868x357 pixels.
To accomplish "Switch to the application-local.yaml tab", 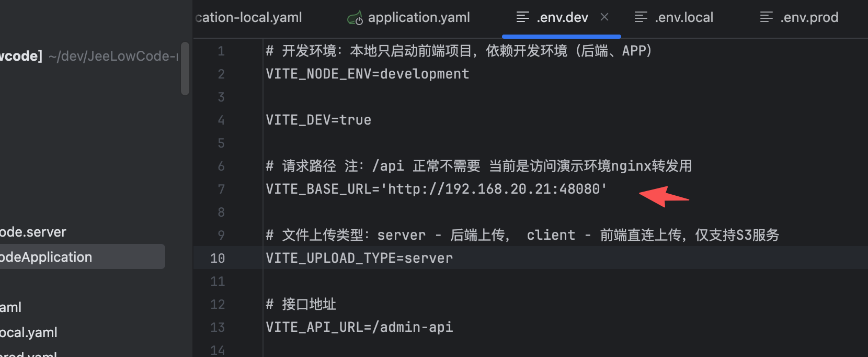I will pos(249,17).
